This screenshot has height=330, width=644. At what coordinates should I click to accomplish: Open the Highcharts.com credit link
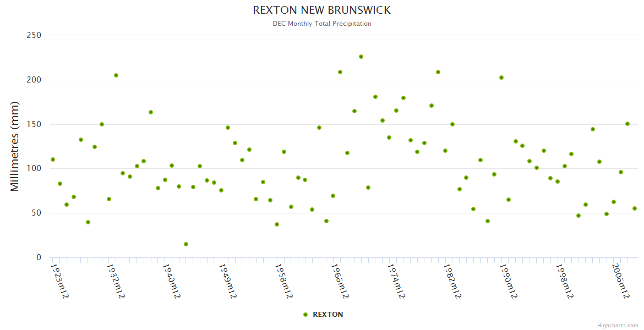point(618,326)
